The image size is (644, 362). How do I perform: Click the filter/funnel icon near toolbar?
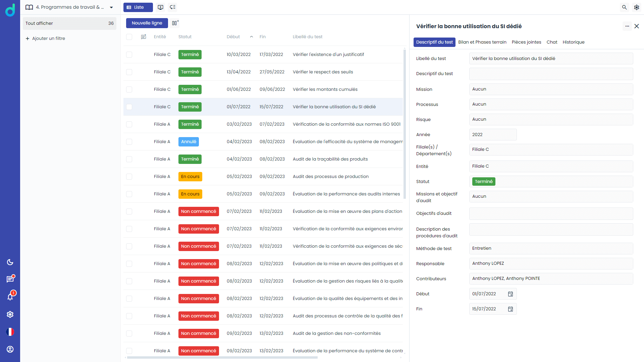(x=173, y=7)
